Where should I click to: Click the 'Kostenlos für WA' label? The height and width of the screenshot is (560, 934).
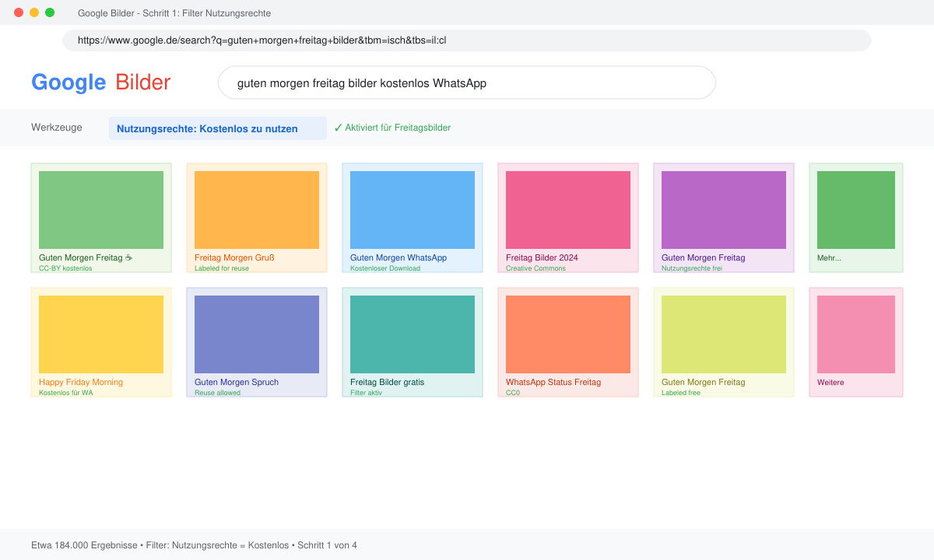(66, 393)
